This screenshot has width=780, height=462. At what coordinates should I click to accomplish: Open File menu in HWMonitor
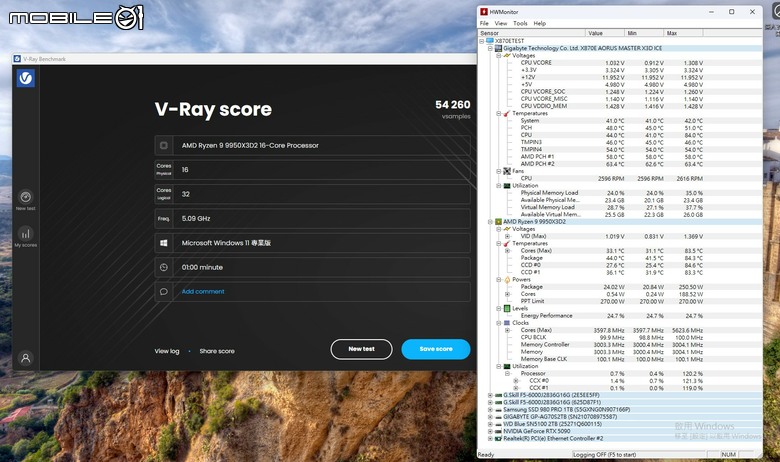484,23
